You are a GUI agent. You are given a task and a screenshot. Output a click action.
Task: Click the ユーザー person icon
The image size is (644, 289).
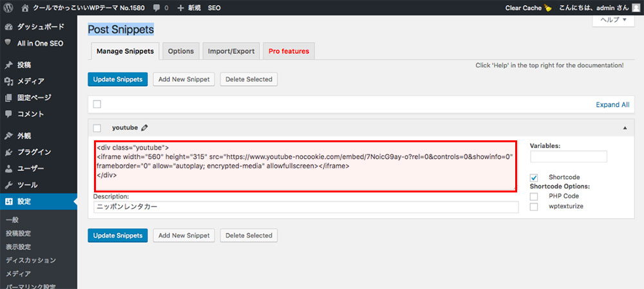[8, 169]
